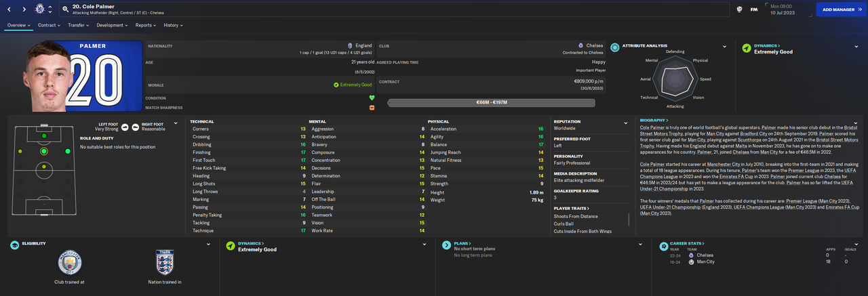Open the Reports tab menu
868x296 pixels.
point(146,25)
